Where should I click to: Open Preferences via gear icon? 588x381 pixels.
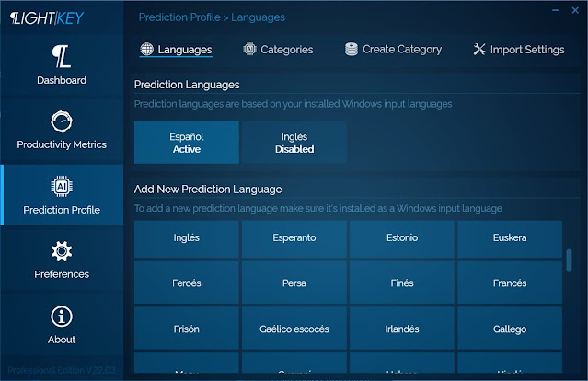tap(62, 251)
